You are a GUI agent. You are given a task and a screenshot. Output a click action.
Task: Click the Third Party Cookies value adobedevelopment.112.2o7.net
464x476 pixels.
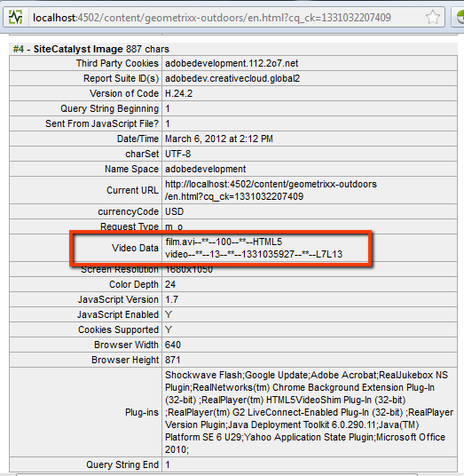(232, 63)
